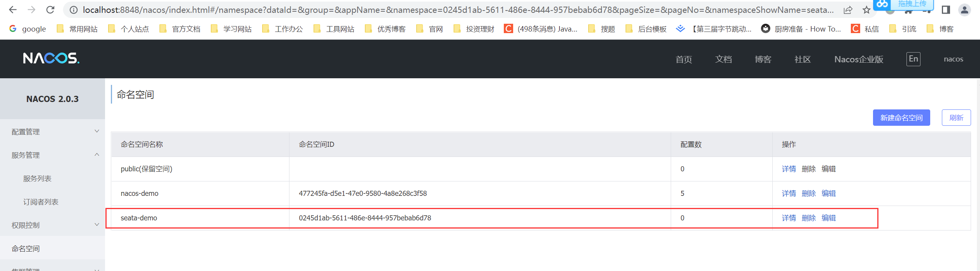Image resolution: width=980 pixels, height=271 pixels.
Task: Open the 搜题 bookmark folder
Action: tap(601, 29)
